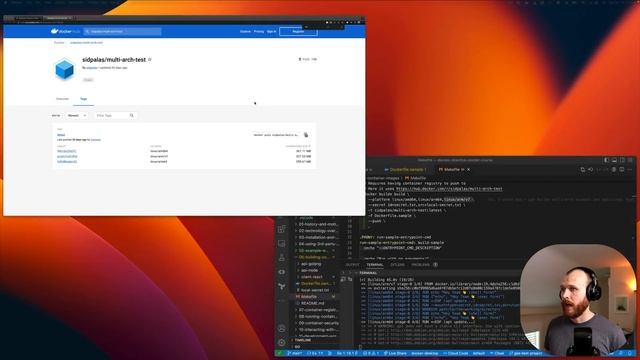Image resolution: width=640 pixels, height=360 pixels.
Task: Open the Dockerfile.sample editor tab in VS Code
Action: click(405, 169)
